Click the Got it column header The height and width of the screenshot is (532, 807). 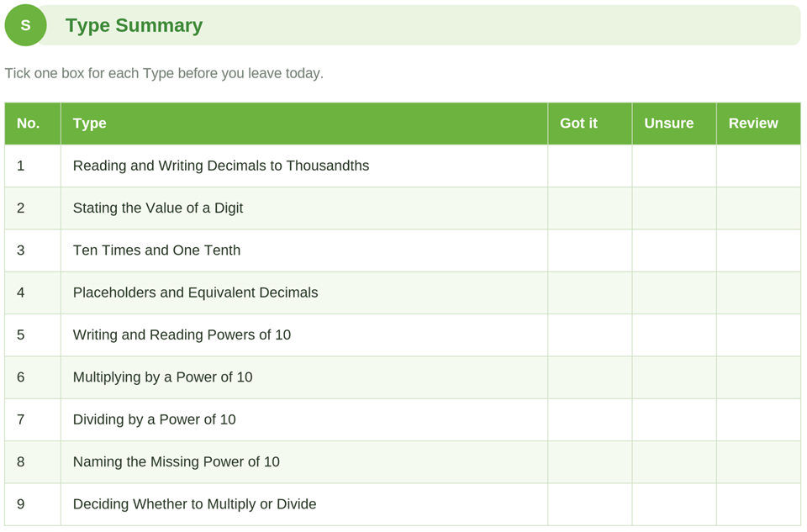click(590, 124)
